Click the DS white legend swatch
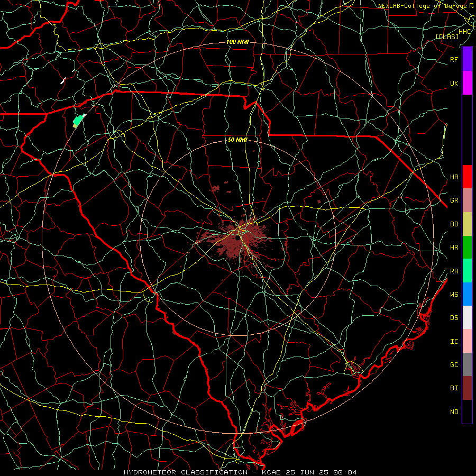The image size is (476, 476). (467, 317)
